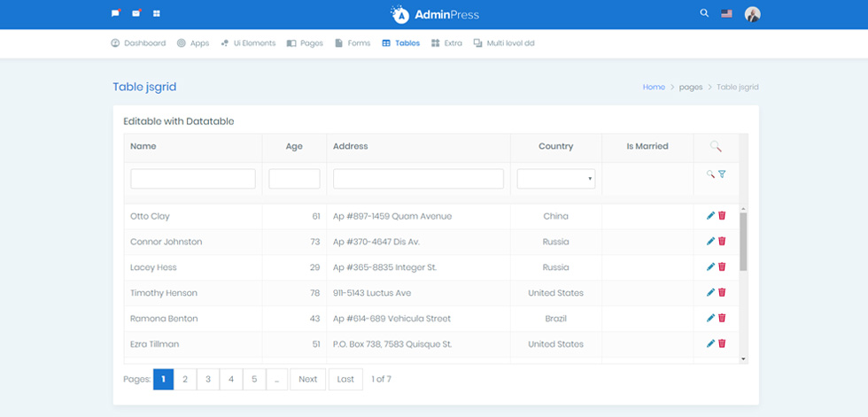Open the Extra menu
This screenshot has width=868, height=417.
pyautogui.click(x=446, y=43)
